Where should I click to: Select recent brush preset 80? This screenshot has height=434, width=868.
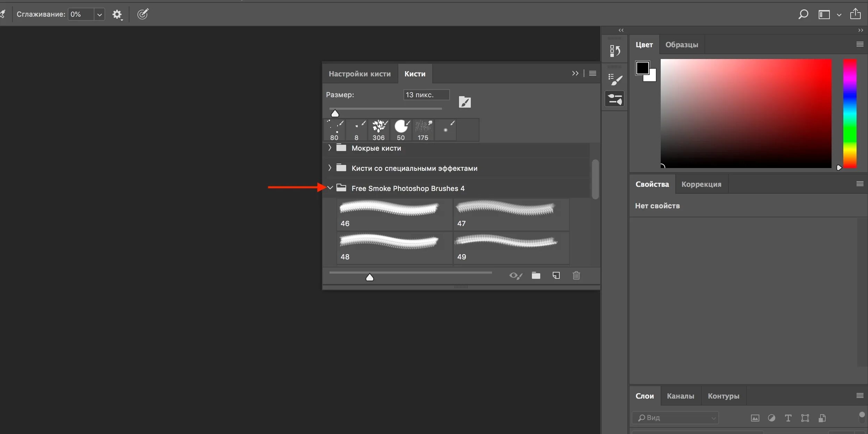[335, 130]
